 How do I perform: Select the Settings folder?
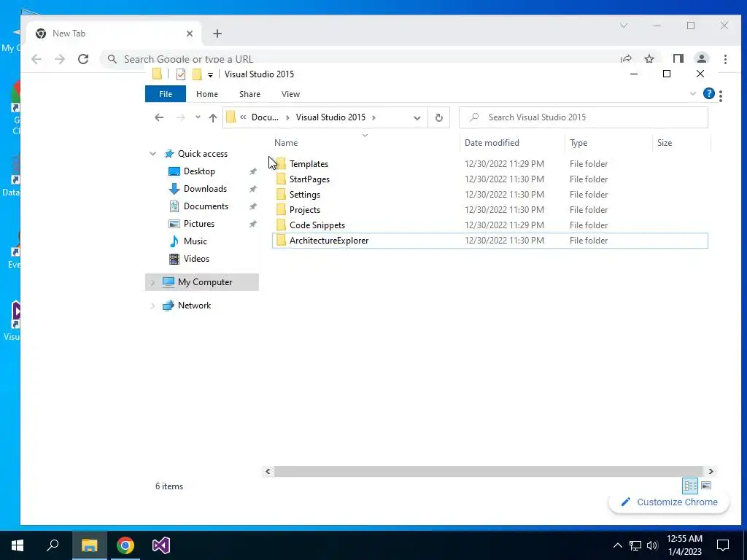coord(490,194)
